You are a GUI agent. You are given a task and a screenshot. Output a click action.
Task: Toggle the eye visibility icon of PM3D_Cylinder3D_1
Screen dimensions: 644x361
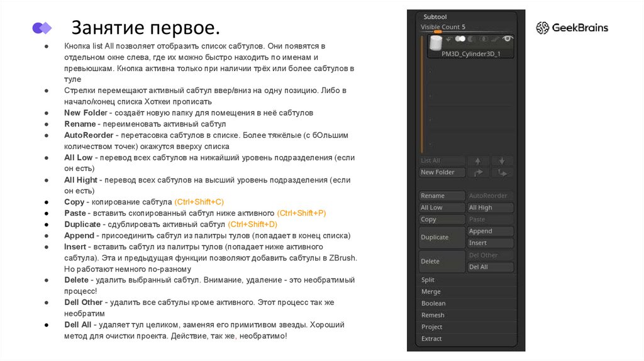pos(508,38)
